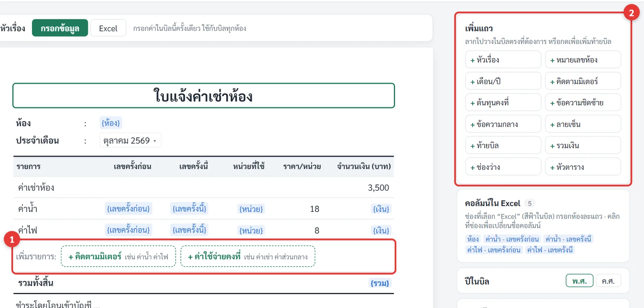This screenshot has height=308, width=644.
Task: Add a หมายเลขห้อง row
Action: (583, 60)
